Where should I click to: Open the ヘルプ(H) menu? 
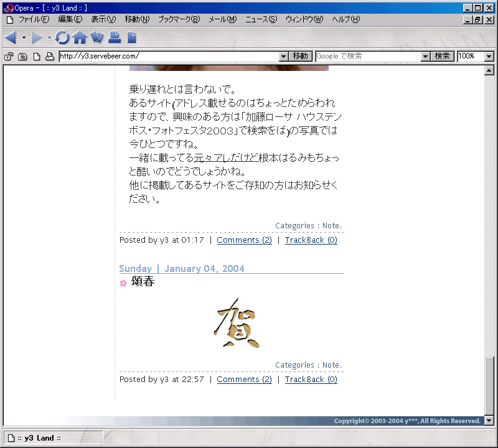click(346, 19)
